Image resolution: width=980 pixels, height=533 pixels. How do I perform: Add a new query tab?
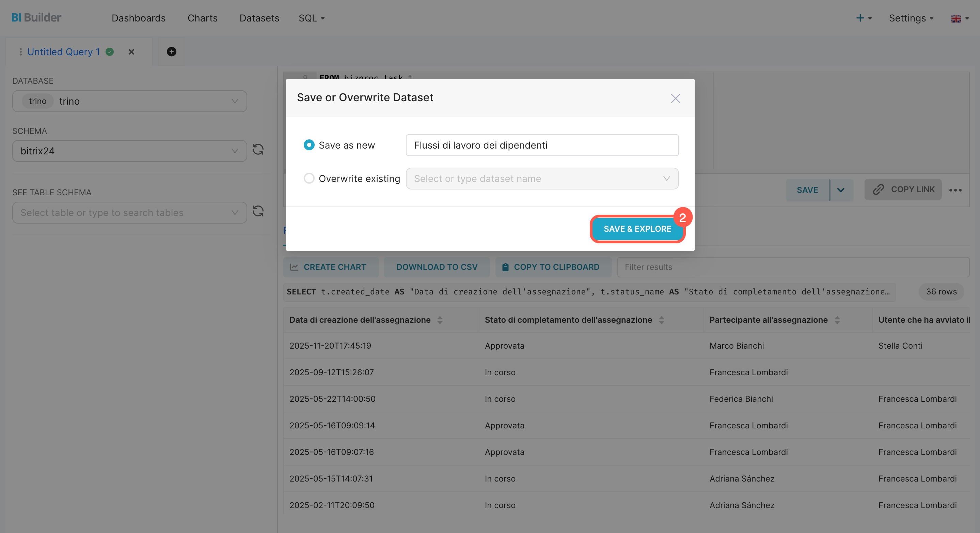[x=172, y=52]
